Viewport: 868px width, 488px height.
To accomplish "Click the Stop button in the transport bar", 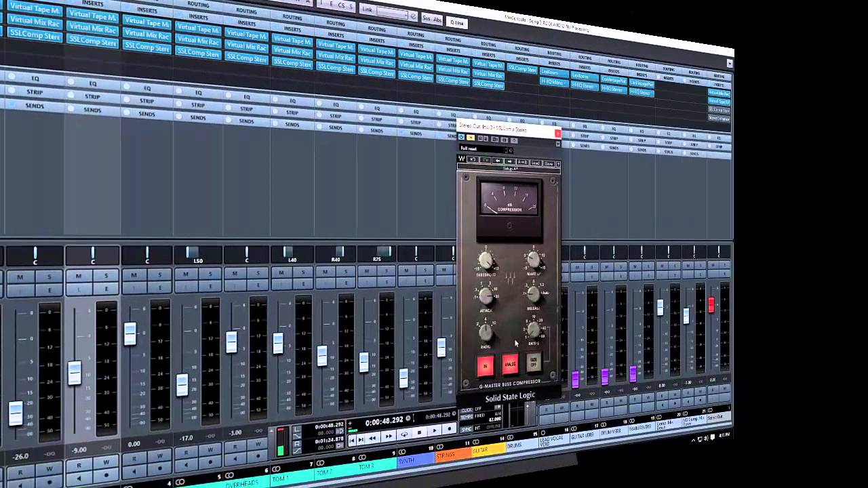I will [419, 432].
